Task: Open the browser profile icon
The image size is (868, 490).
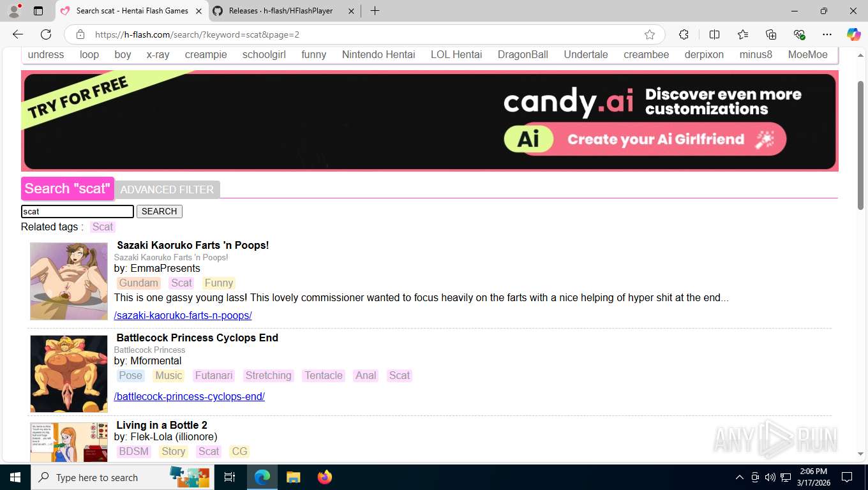Action: click(14, 11)
